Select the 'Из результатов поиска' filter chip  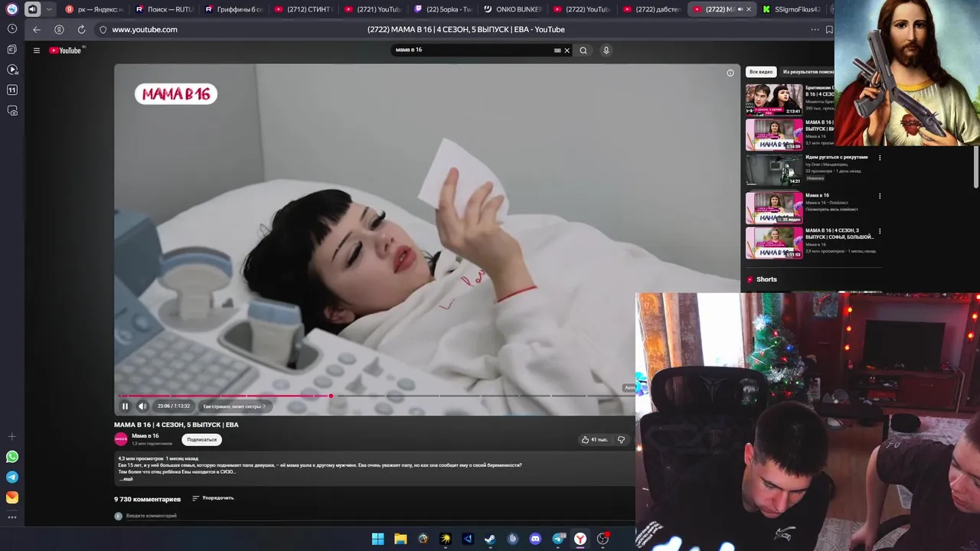click(x=808, y=72)
